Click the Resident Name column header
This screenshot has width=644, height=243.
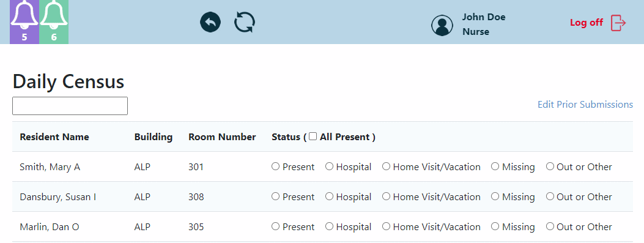(54, 137)
